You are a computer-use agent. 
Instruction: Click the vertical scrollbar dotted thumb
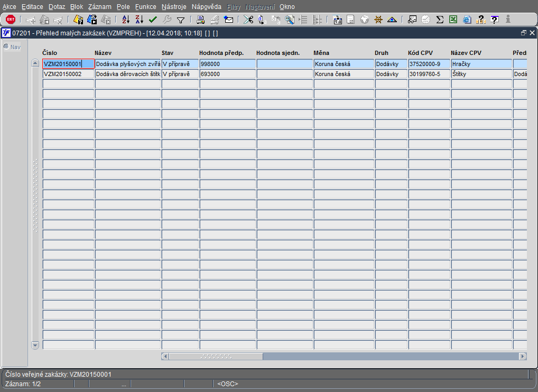[35, 195]
